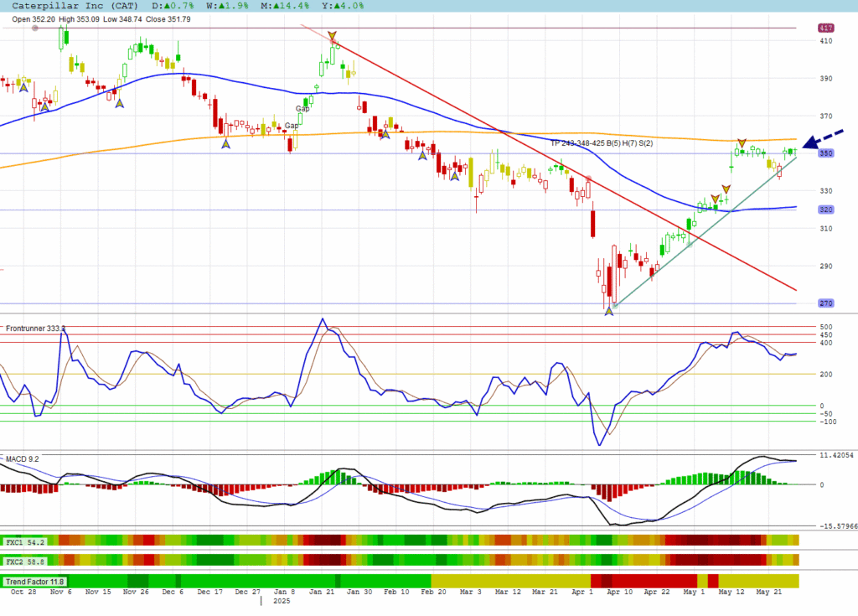Select the grey handle on the 417 line
858x616 pixels.
[x=35, y=28]
